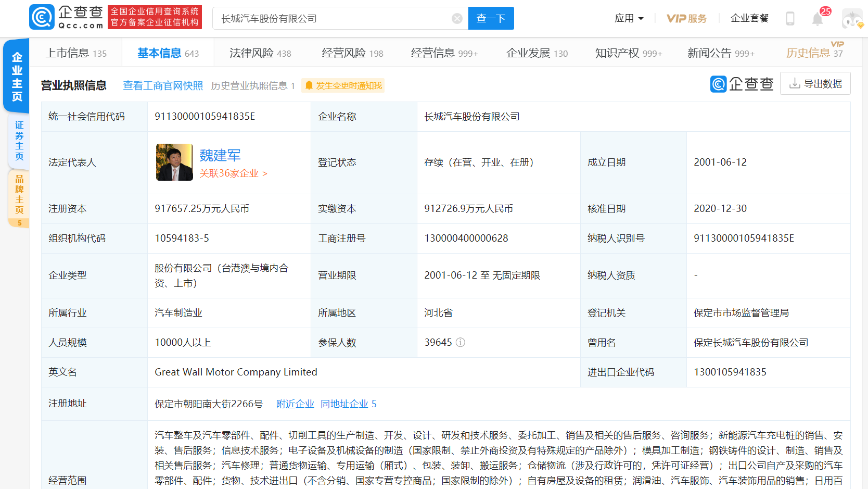
Task: Click import-export code 1300105941835
Action: tap(730, 372)
